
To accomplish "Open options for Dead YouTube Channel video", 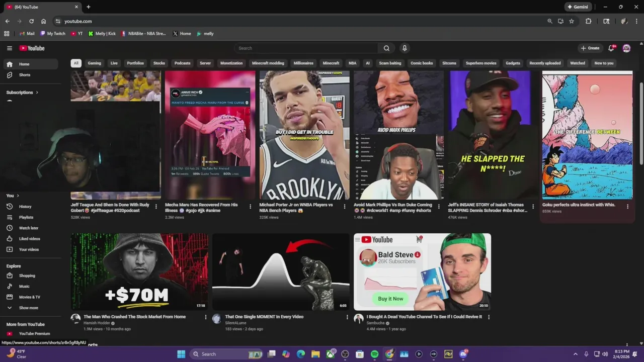I will 489,317.
